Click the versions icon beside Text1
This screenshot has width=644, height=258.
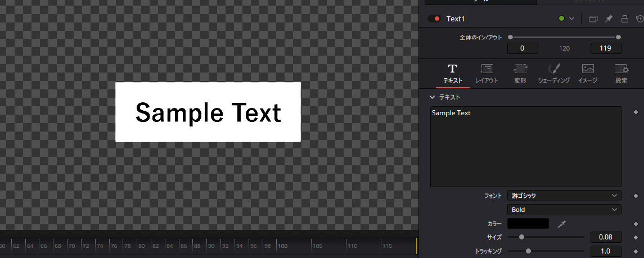coord(593,19)
